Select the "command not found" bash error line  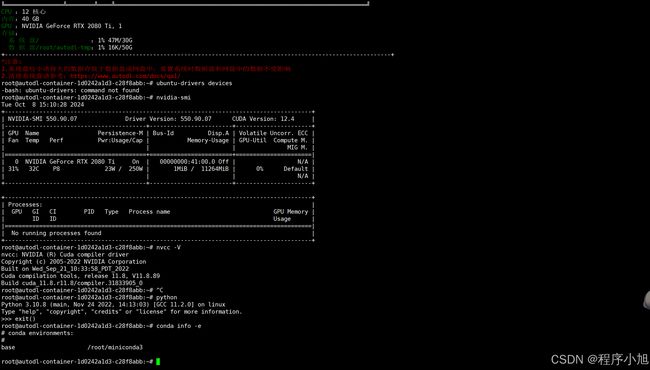tap(70, 90)
